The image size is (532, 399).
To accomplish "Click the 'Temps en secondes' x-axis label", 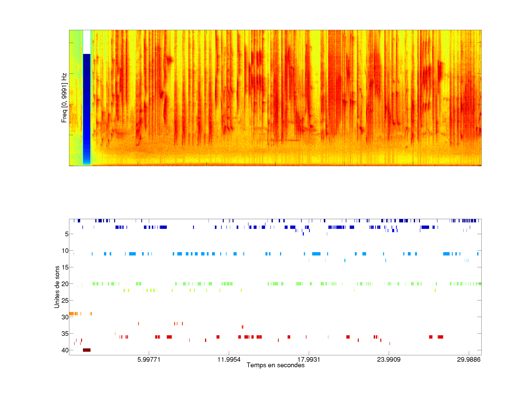I will coord(275,365).
